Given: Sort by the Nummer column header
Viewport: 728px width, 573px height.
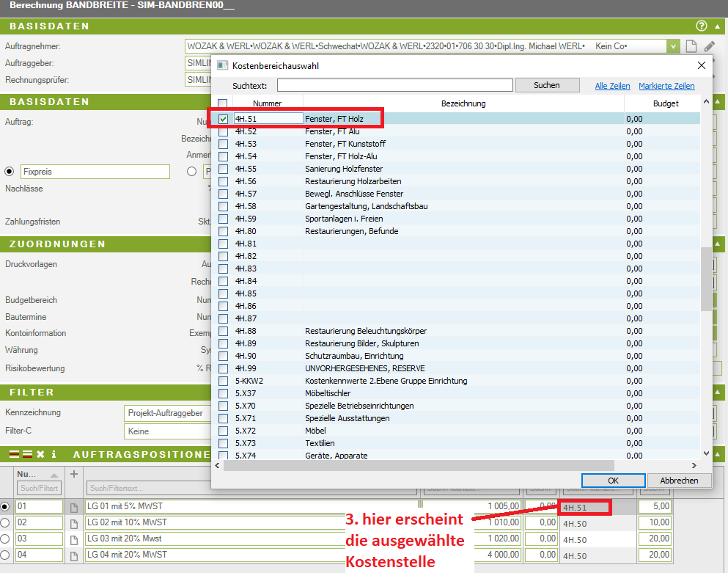Looking at the screenshot, I should pyautogui.click(x=267, y=103).
